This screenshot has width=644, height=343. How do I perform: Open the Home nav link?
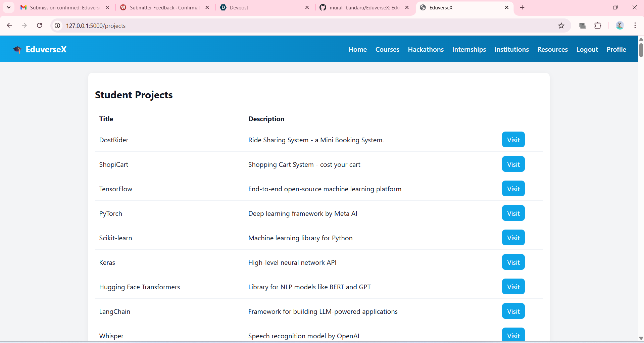coord(357,49)
